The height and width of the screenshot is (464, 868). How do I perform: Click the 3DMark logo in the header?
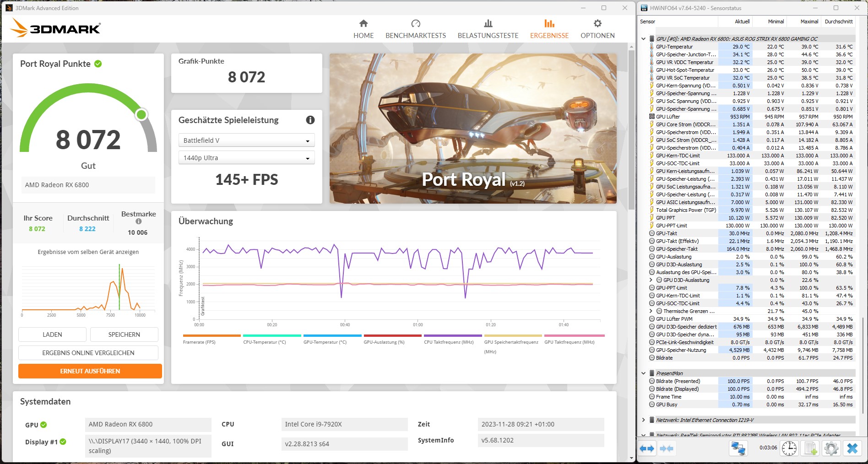click(x=55, y=28)
